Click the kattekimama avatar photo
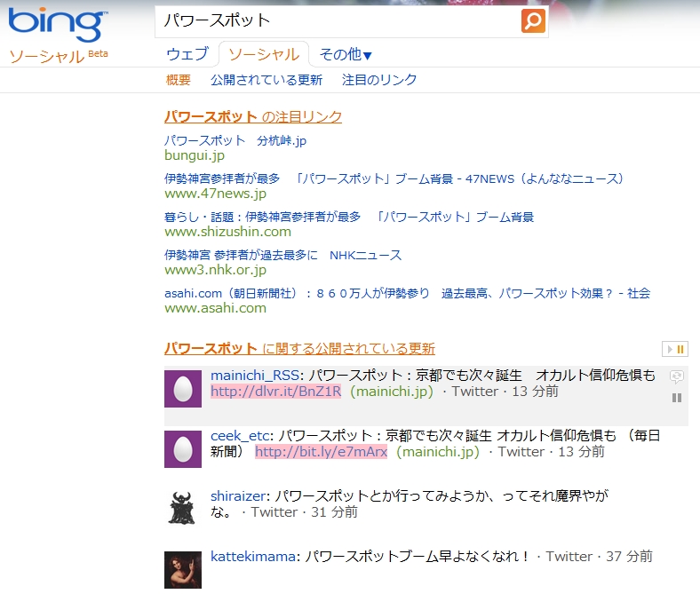 pyautogui.click(x=183, y=570)
